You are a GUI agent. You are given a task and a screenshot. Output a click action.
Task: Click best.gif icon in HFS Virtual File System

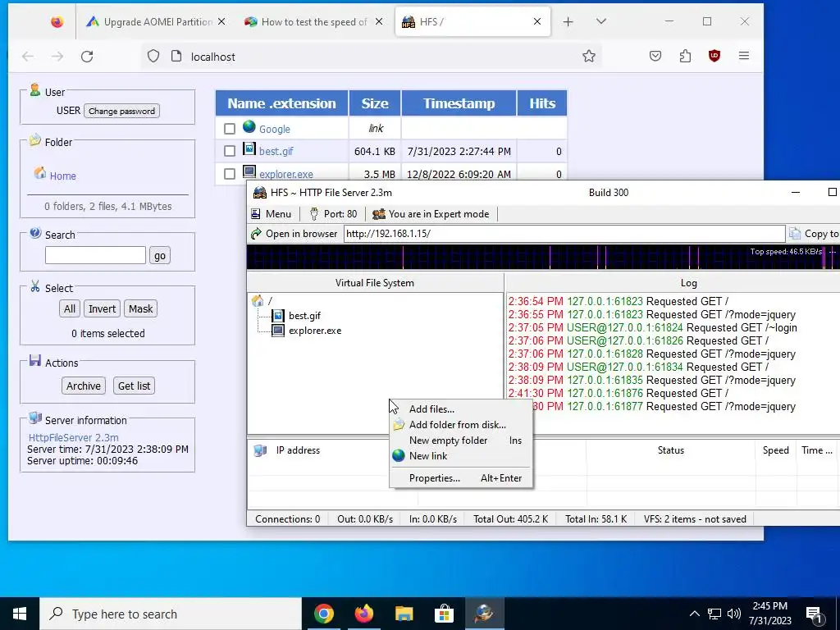point(278,316)
